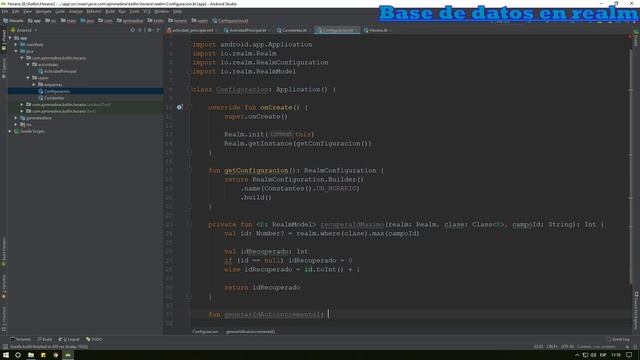The width and height of the screenshot is (640, 360).
Task: Open the File menu
Action: click(x=5, y=11)
